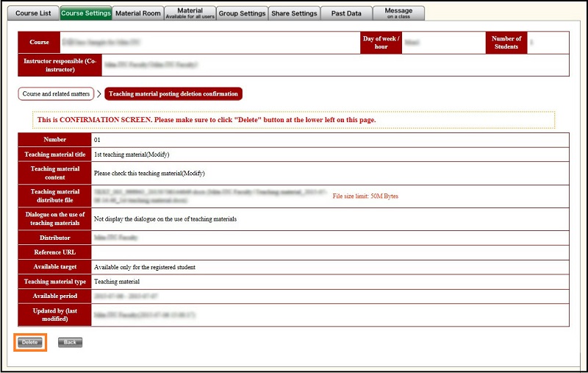This screenshot has width=588, height=373.
Task: Click the teaching material distribute file name
Action: tap(209, 195)
